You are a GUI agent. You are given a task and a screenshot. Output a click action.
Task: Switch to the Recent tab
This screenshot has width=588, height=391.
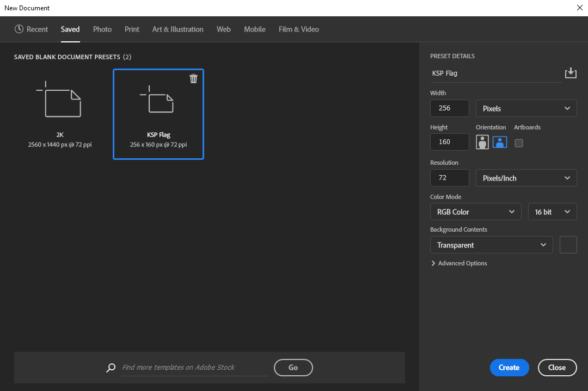[x=31, y=29]
